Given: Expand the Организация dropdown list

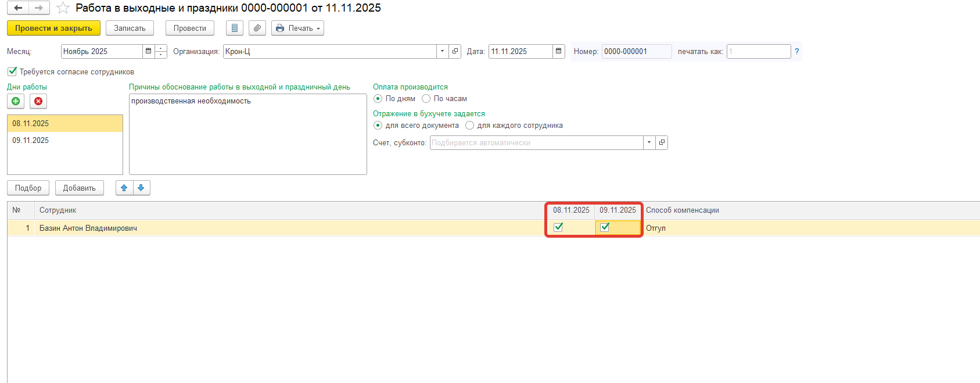Looking at the screenshot, I should tap(442, 51).
